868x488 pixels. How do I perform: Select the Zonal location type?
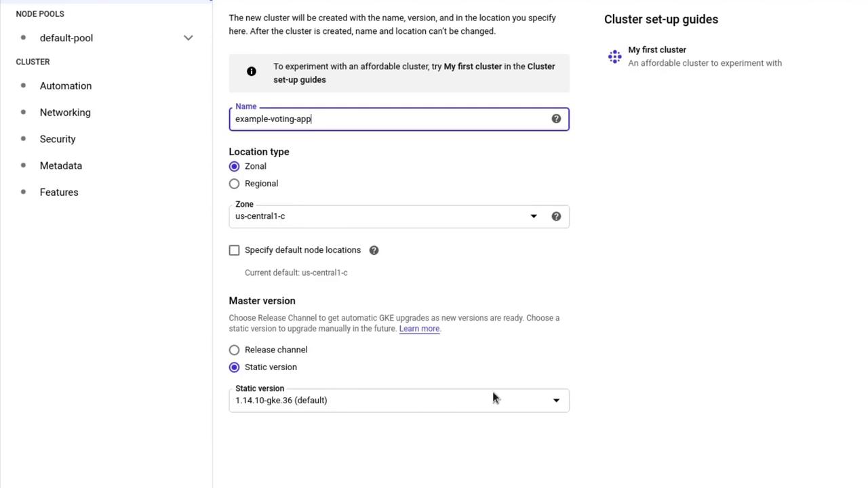click(235, 166)
